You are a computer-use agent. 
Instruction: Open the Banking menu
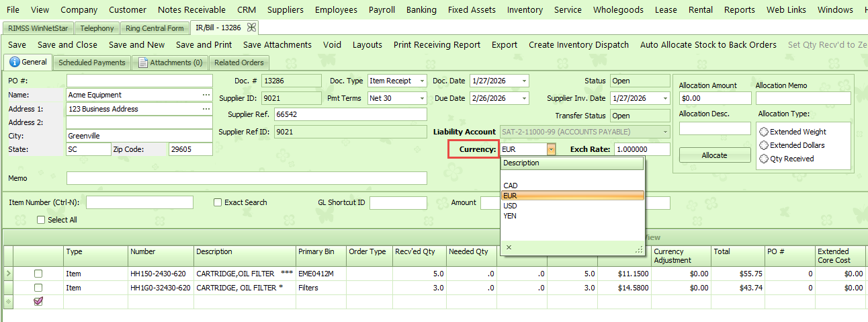(421, 9)
